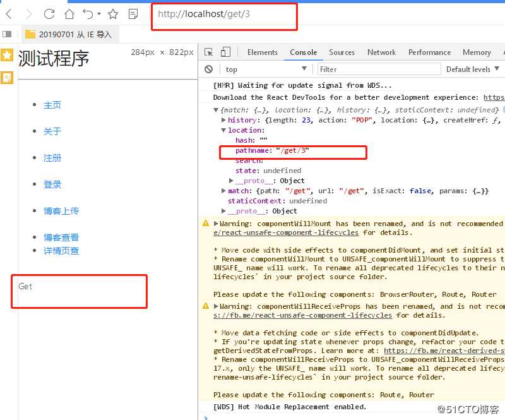
Task: Open React DevTools https link
Action: click(x=494, y=97)
